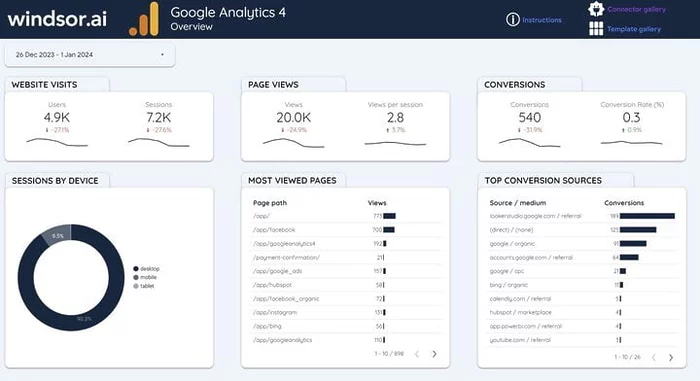Toggle tablet series in donut legend
Screen dimensions: 700x381
144,286
